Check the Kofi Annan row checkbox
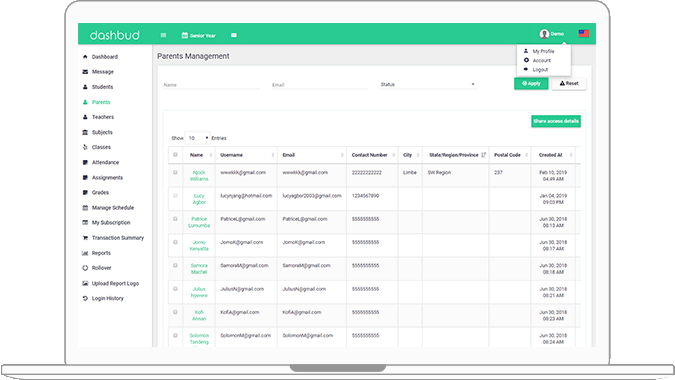675x380 pixels. point(175,312)
